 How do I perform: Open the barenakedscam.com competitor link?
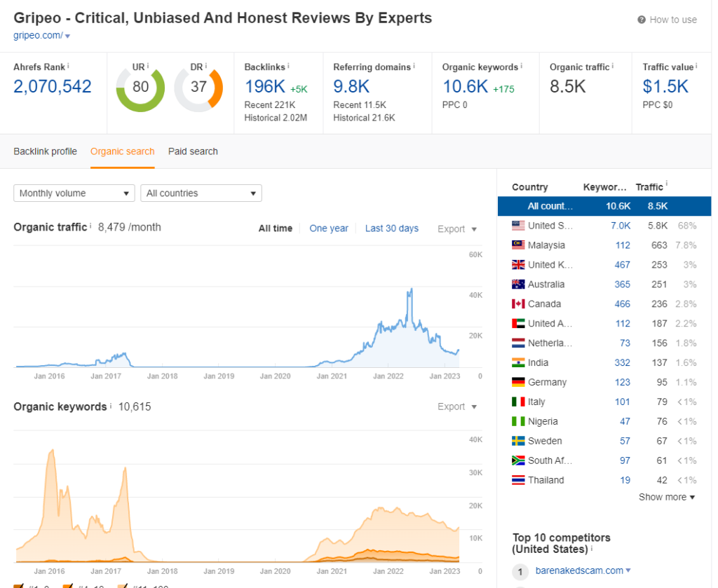[578, 570]
